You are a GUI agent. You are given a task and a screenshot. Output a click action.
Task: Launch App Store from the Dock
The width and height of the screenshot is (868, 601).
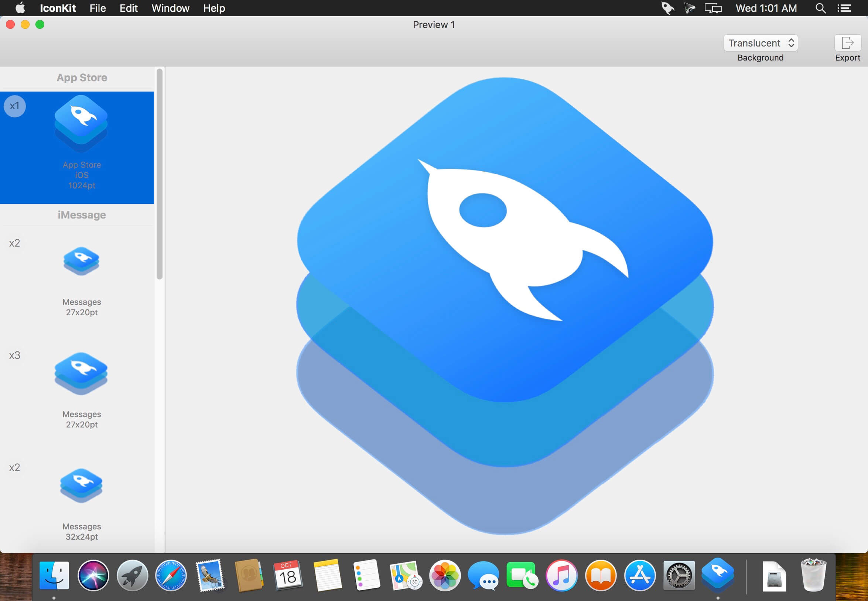(x=640, y=576)
